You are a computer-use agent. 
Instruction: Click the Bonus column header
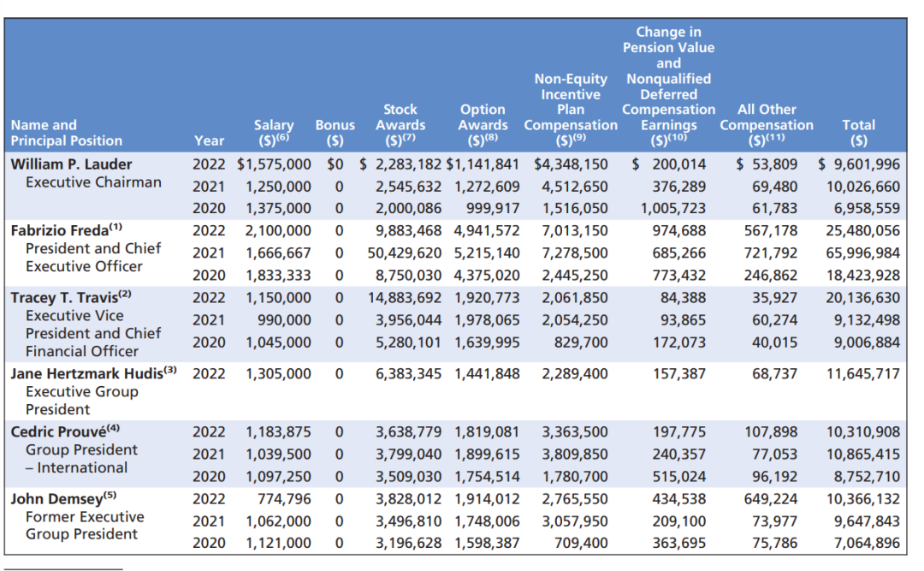pyautogui.click(x=335, y=133)
